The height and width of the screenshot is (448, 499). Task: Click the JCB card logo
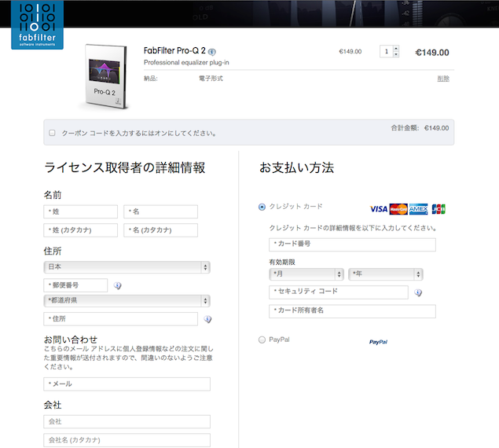pos(438,209)
